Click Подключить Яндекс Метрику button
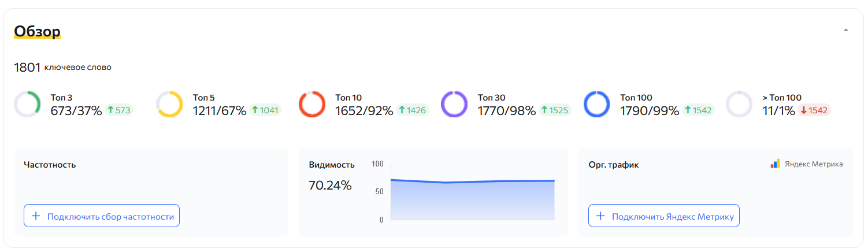868x252 pixels. [664, 216]
